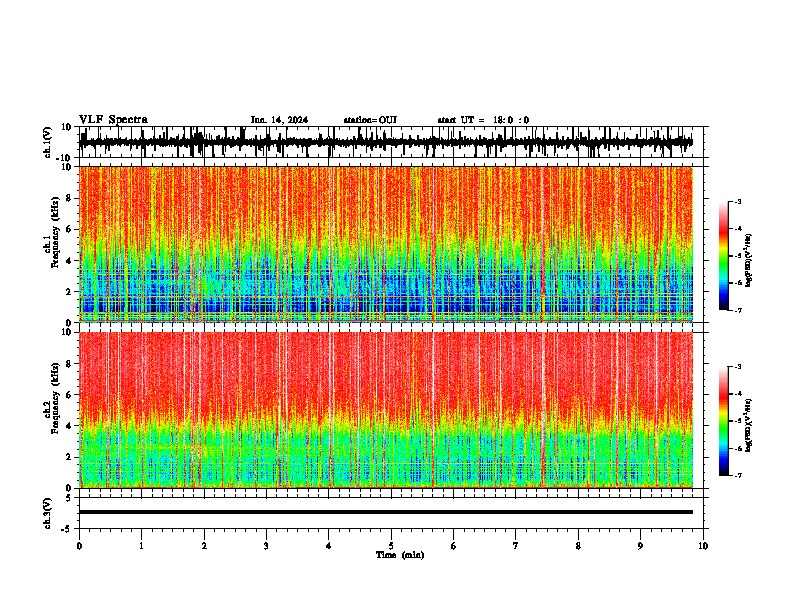Select the date text "Jan. 14, 2024"

(279, 120)
